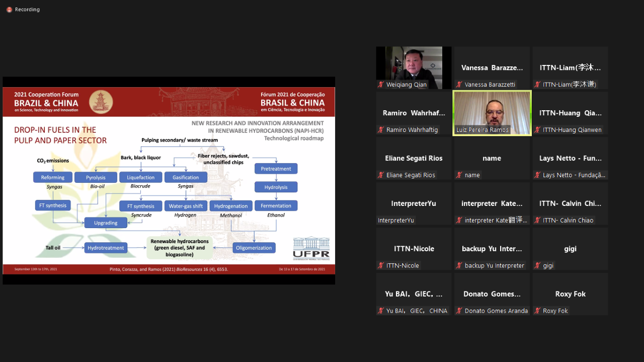This screenshot has height=362, width=644.
Task: Select the gigi participant tile
Action: [571, 249]
